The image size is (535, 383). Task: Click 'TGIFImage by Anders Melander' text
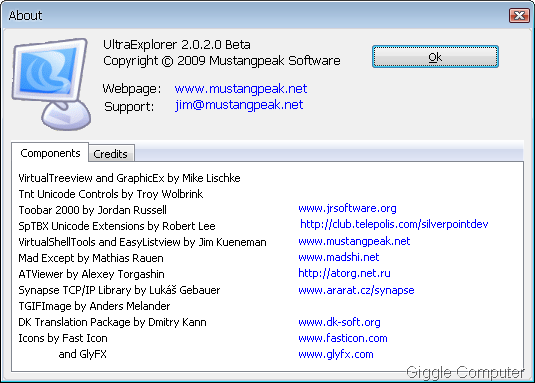94,306
